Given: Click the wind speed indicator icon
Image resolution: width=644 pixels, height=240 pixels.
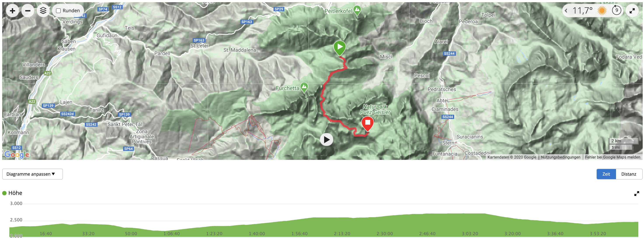Looking at the screenshot, I should click(616, 11).
